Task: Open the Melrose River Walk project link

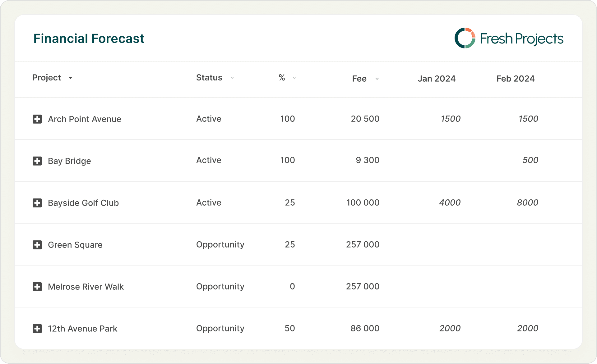Action: tap(86, 287)
